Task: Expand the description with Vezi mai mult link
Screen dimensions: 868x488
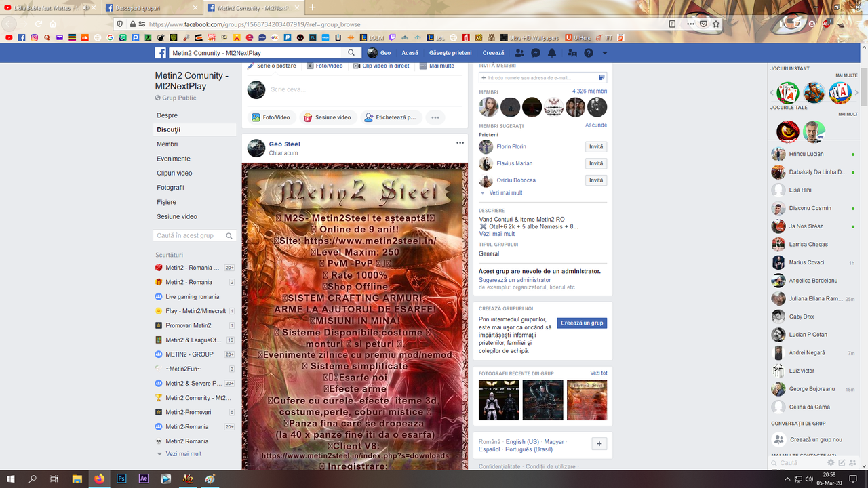Action: [x=497, y=234]
